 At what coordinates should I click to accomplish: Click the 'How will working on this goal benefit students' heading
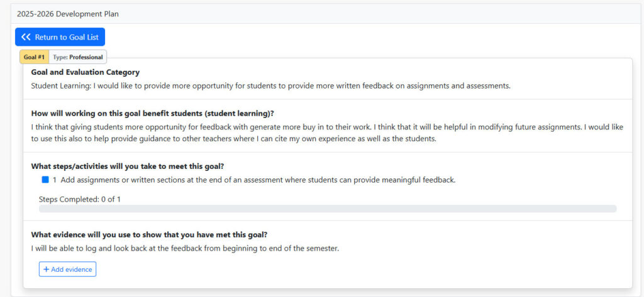click(153, 114)
